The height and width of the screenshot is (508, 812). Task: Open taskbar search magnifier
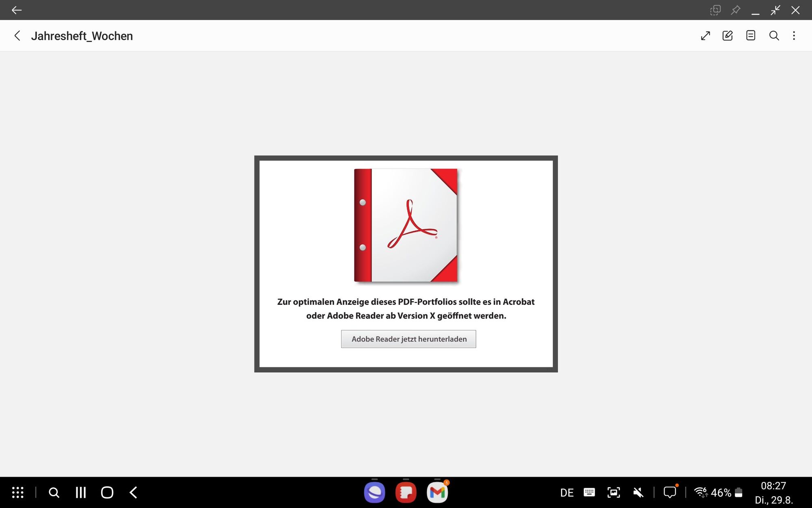pos(54,493)
